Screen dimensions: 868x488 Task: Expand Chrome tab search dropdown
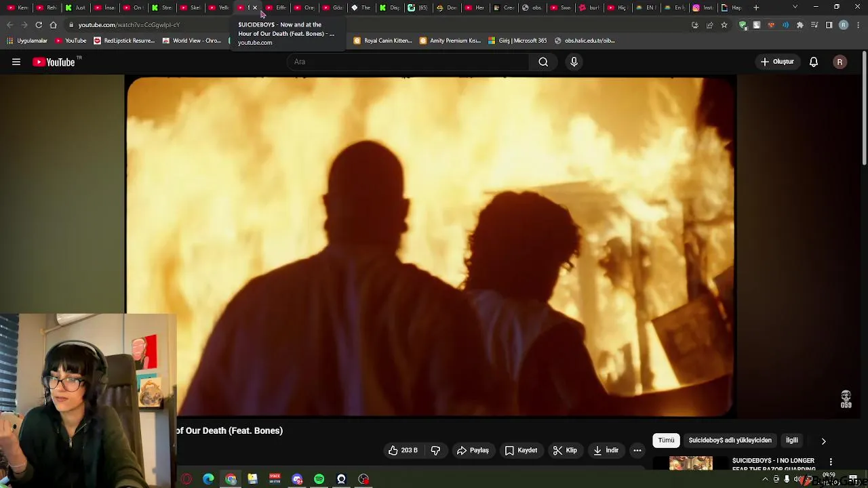tap(795, 7)
